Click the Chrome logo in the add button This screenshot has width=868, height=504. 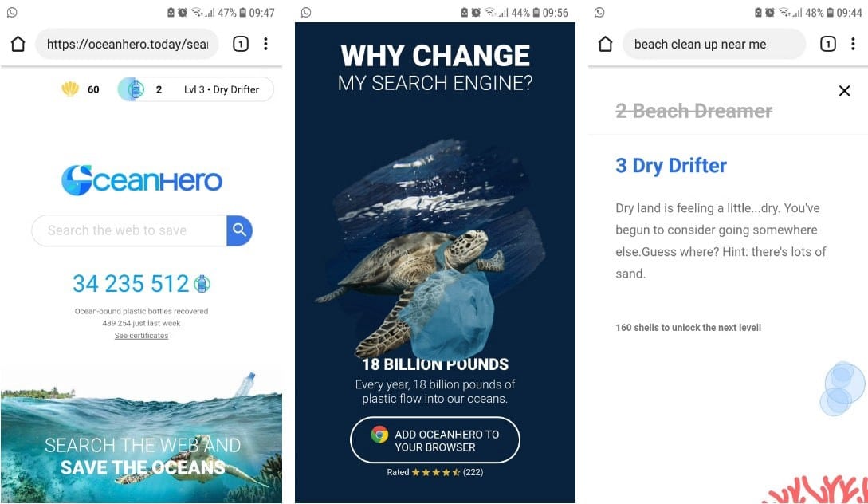[379, 435]
